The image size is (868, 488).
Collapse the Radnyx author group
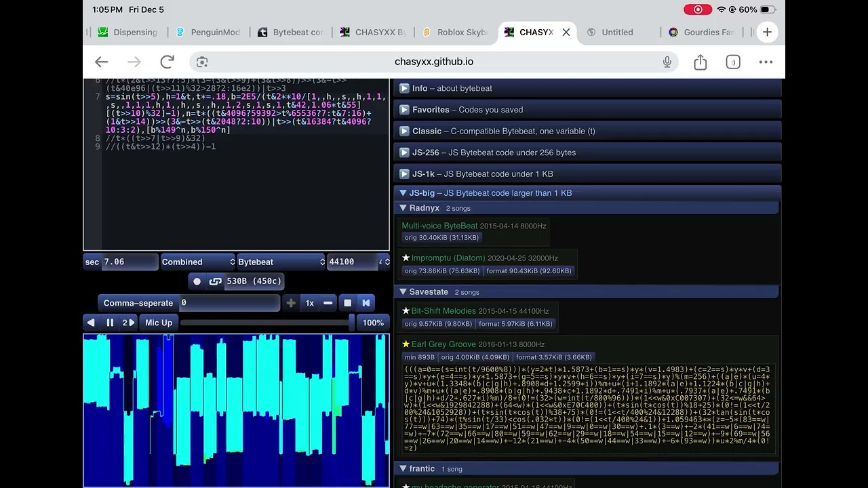tap(587, 208)
